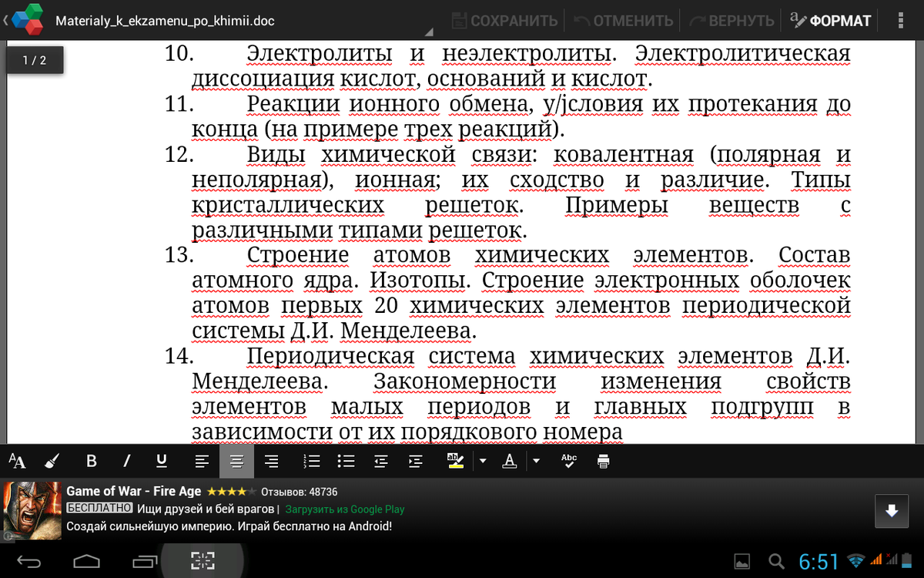Toggle italic formatting
The image size is (924, 578).
126,462
